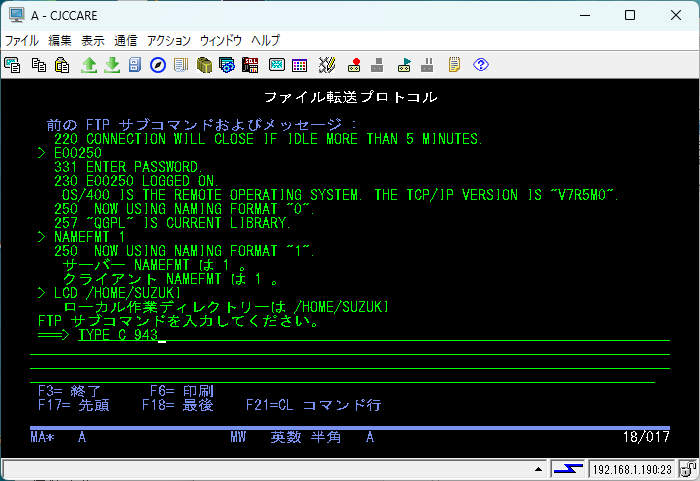Click the record macro red dot icon
700x481 pixels.
click(354, 65)
